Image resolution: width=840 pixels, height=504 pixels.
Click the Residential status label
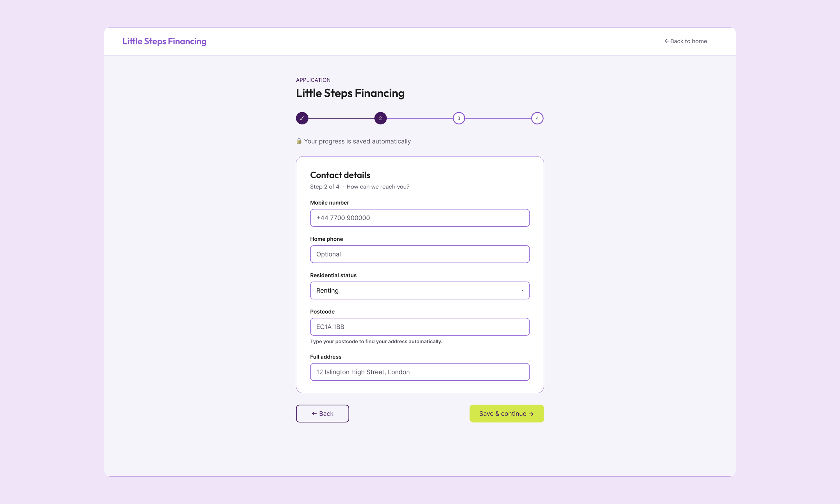click(333, 275)
